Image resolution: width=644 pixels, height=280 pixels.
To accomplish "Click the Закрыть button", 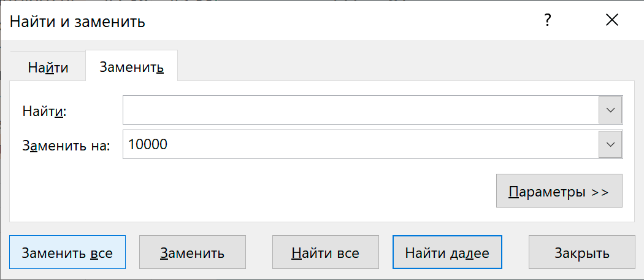I will [x=581, y=252].
